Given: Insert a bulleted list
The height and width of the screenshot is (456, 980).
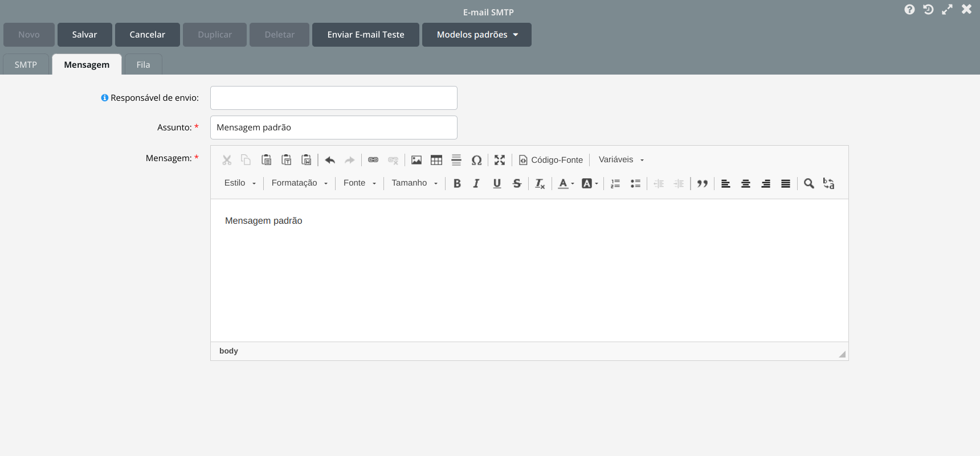Looking at the screenshot, I should (x=635, y=183).
